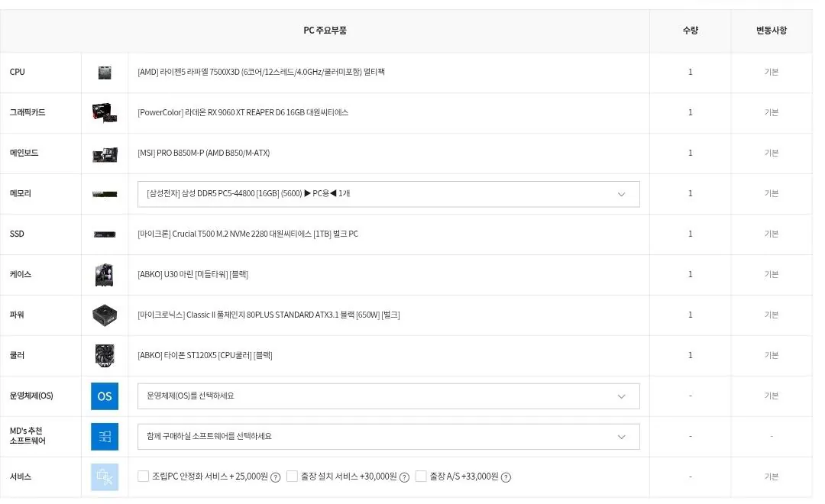The width and height of the screenshot is (825, 504).
Task: Select the graphics card thumbnail picture
Action: tap(105, 112)
